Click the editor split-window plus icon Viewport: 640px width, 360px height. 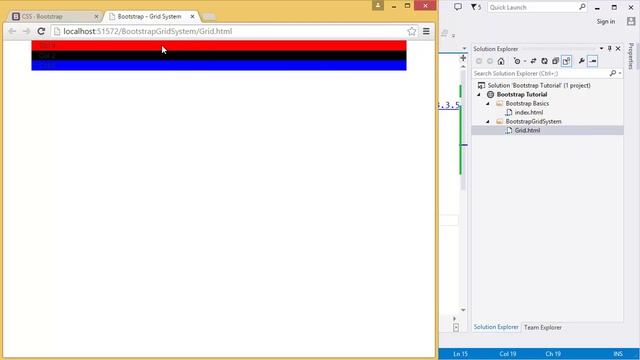point(463,58)
